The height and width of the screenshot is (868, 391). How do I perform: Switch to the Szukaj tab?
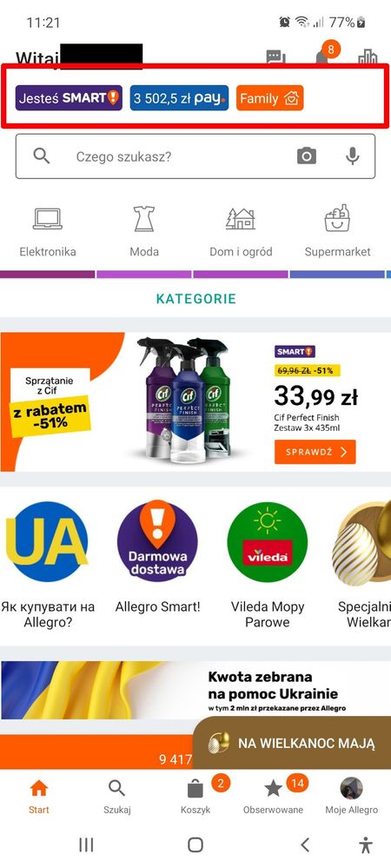[116, 796]
